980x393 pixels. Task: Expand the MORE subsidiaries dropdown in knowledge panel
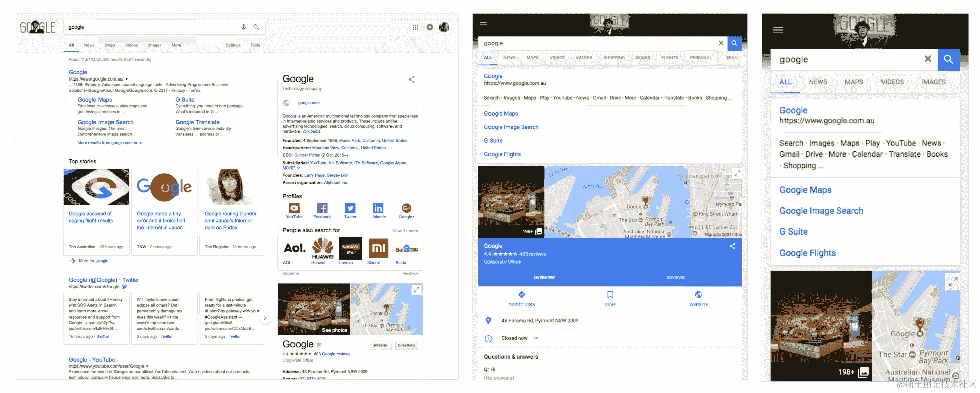pos(291,168)
